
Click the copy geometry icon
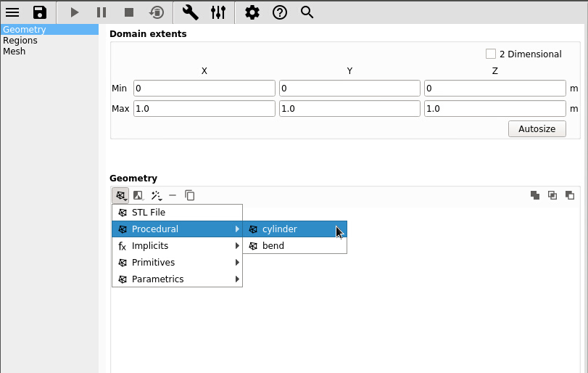tap(190, 195)
